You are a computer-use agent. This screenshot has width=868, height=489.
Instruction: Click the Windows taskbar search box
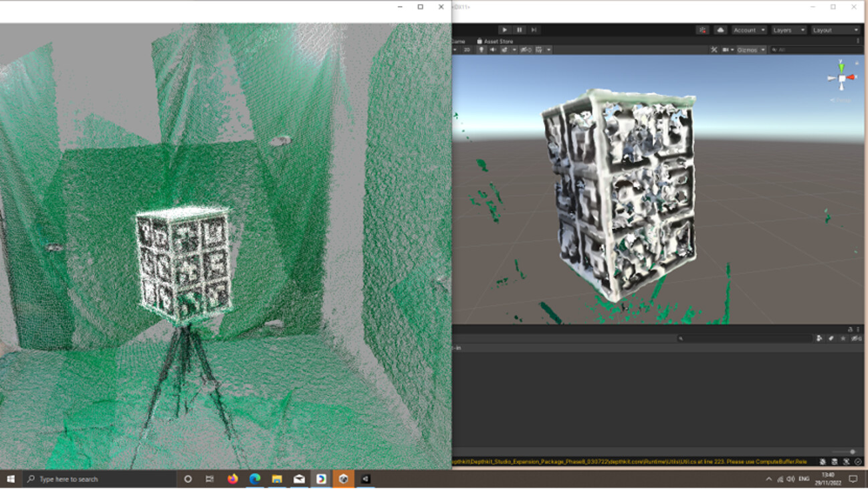coord(100,479)
